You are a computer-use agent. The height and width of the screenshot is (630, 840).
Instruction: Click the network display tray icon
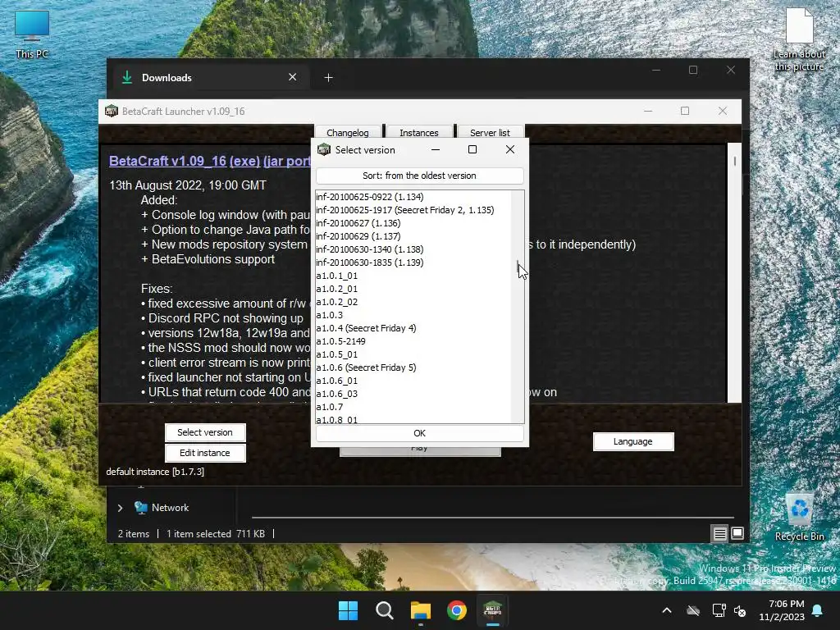click(719, 610)
